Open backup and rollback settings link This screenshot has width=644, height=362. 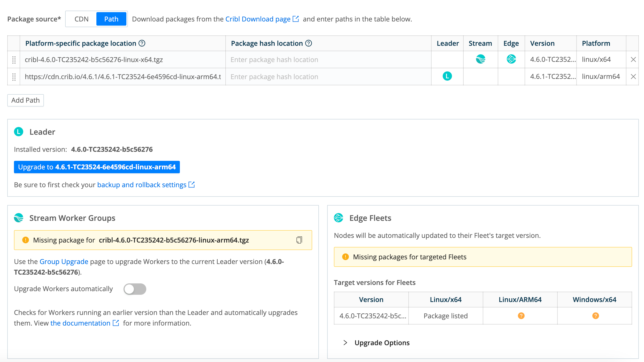142,185
